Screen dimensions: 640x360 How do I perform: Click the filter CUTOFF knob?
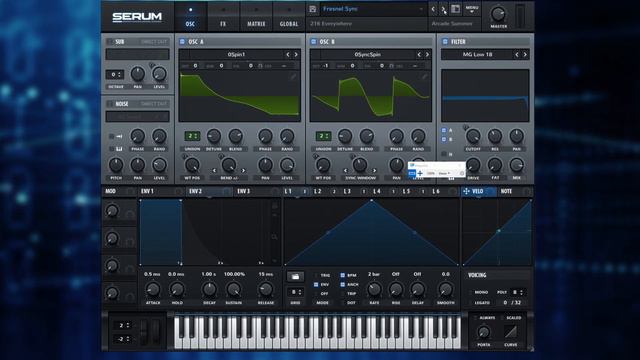[473, 136]
